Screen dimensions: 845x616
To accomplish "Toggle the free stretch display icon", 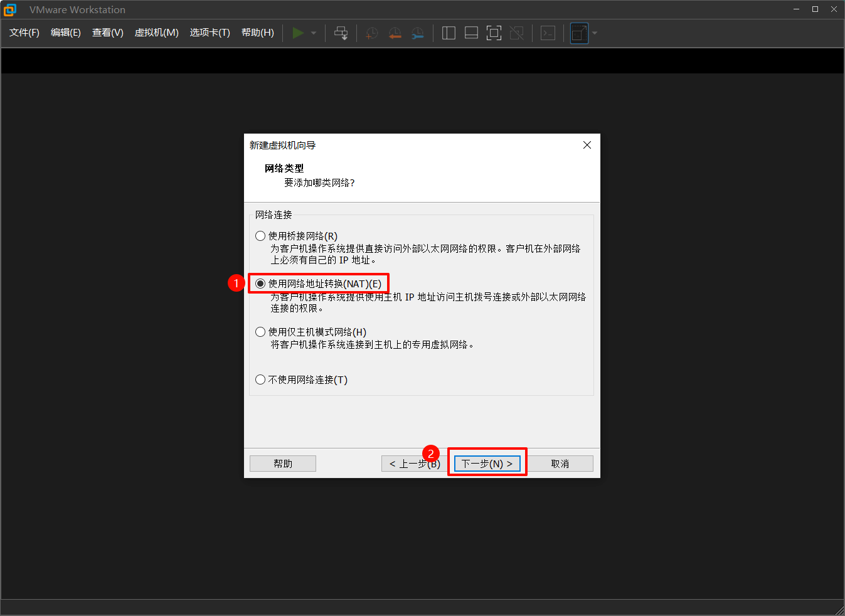I will [577, 33].
